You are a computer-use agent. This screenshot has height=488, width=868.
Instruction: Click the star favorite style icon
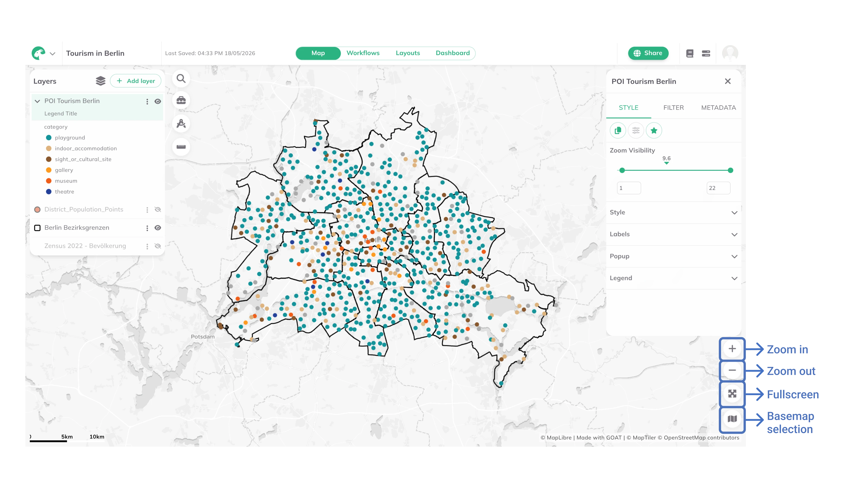click(654, 130)
